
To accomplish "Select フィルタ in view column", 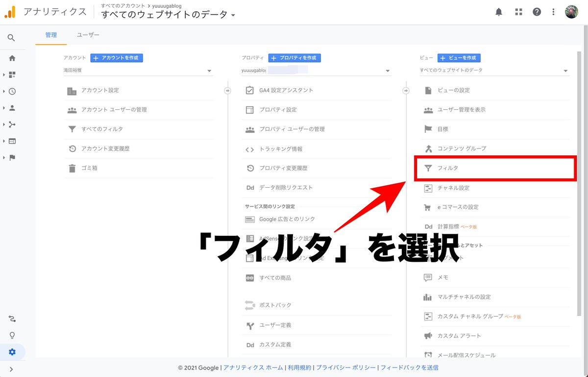I will tap(494, 168).
